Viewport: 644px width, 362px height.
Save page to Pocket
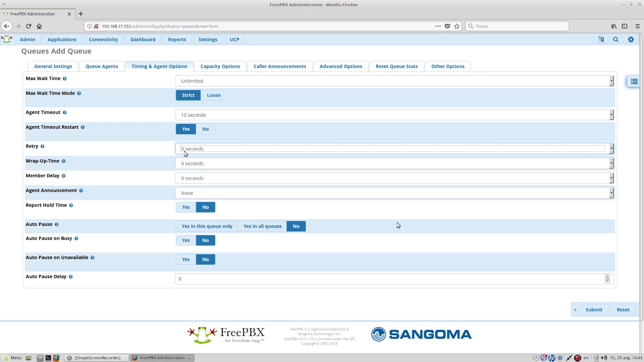(x=447, y=26)
